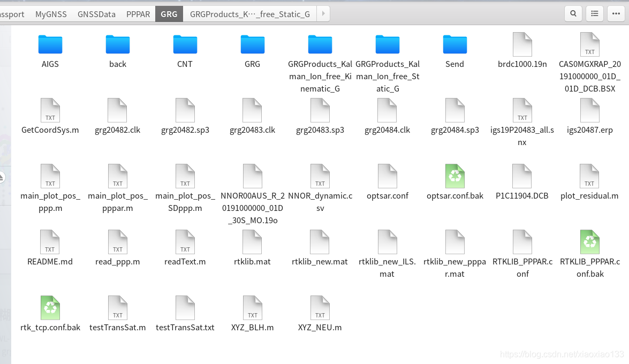
Task: Open the back folder
Action: tap(118, 44)
